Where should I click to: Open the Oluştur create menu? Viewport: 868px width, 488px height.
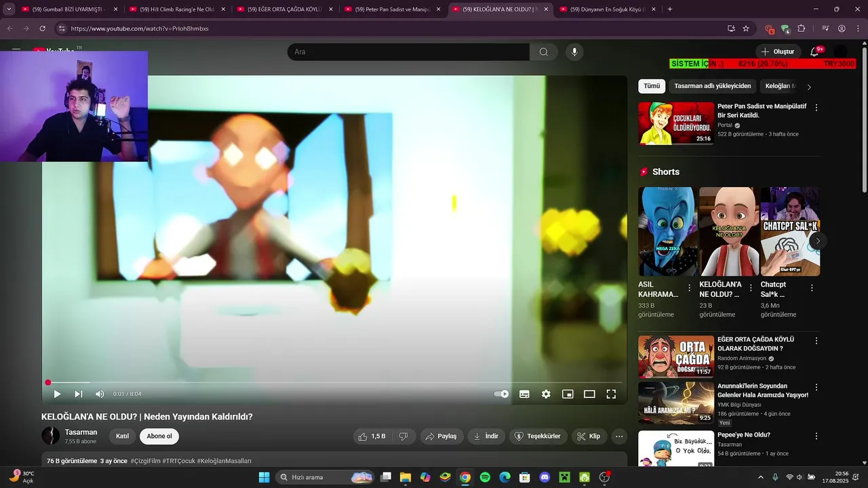click(x=778, y=52)
